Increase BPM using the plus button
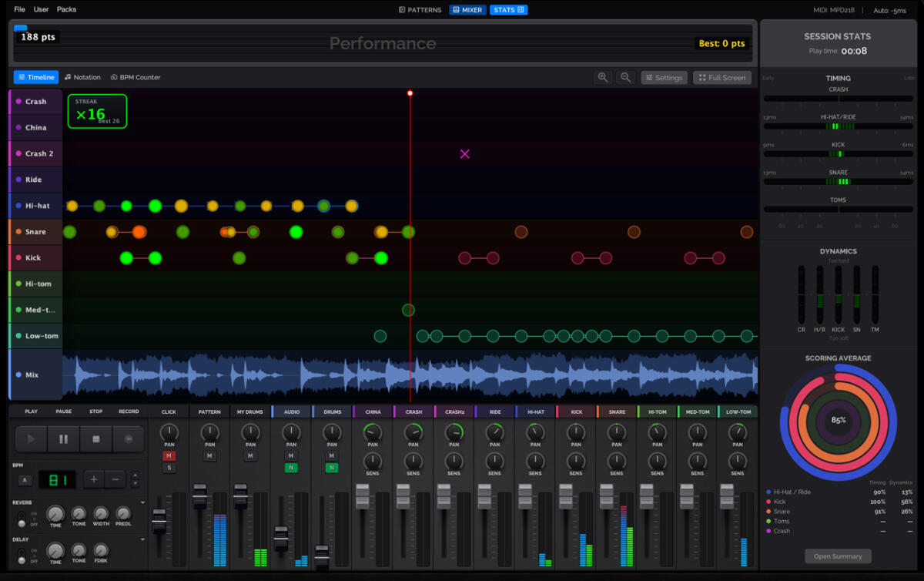The width and height of the screenshot is (924, 581). coord(94,479)
